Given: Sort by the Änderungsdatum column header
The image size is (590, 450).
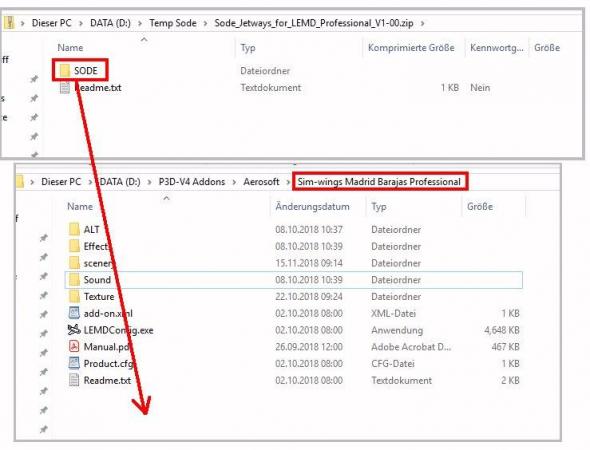Looking at the screenshot, I should (x=312, y=207).
